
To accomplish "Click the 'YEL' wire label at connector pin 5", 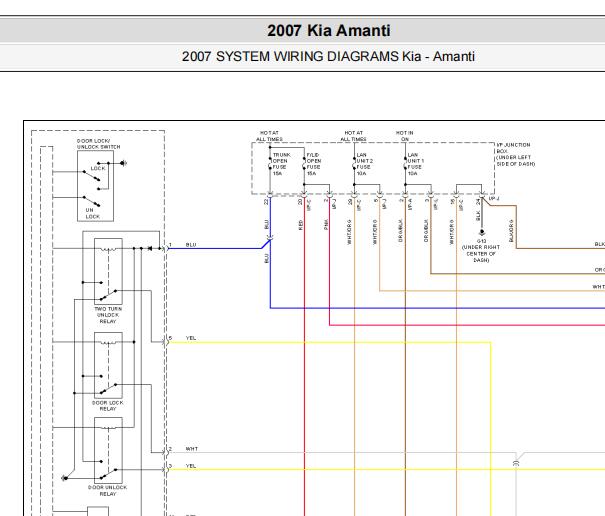I will (x=191, y=338).
